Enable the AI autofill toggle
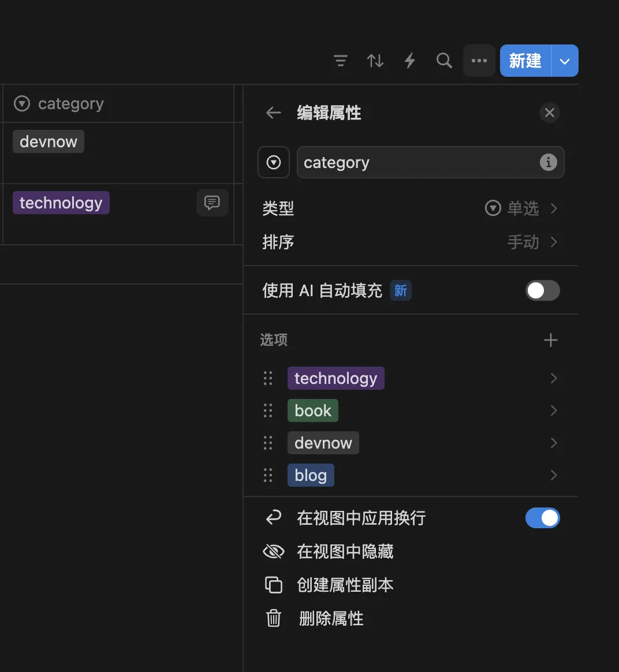 542,290
